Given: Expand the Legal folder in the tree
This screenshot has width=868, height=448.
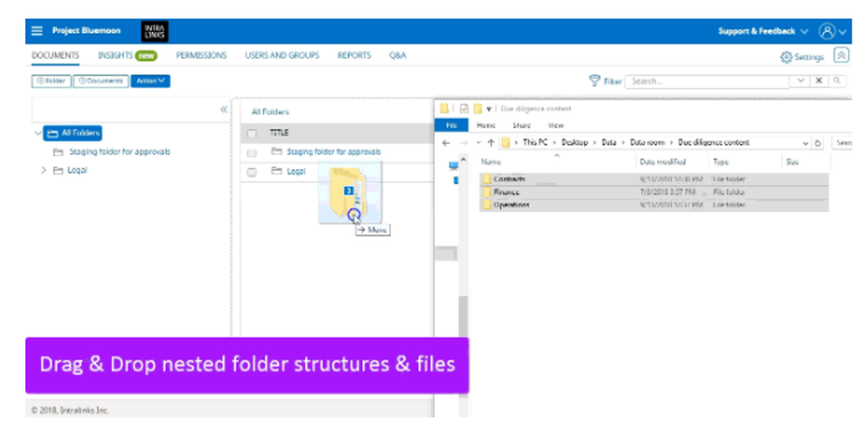Looking at the screenshot, I should (x=43, y=170).
